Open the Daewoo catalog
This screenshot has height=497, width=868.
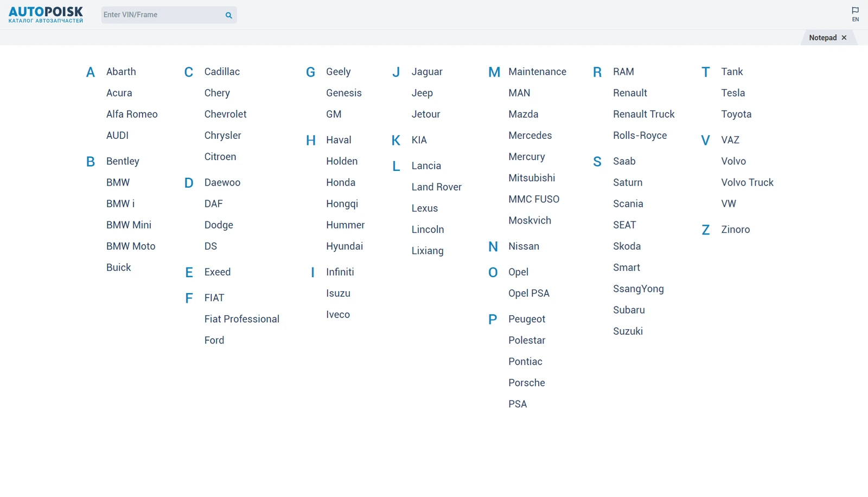tap(222, 183)
